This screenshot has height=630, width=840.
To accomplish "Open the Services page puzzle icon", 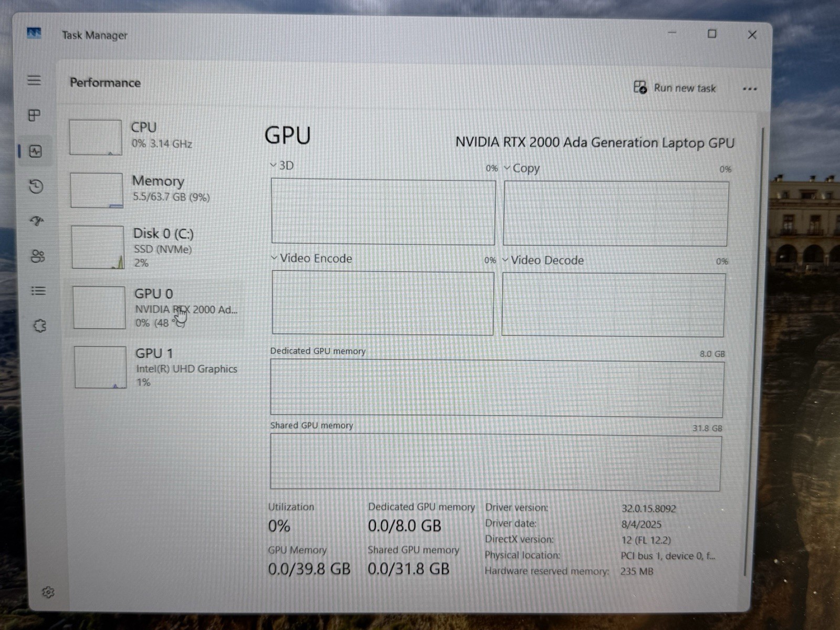I will coord(40,326).
